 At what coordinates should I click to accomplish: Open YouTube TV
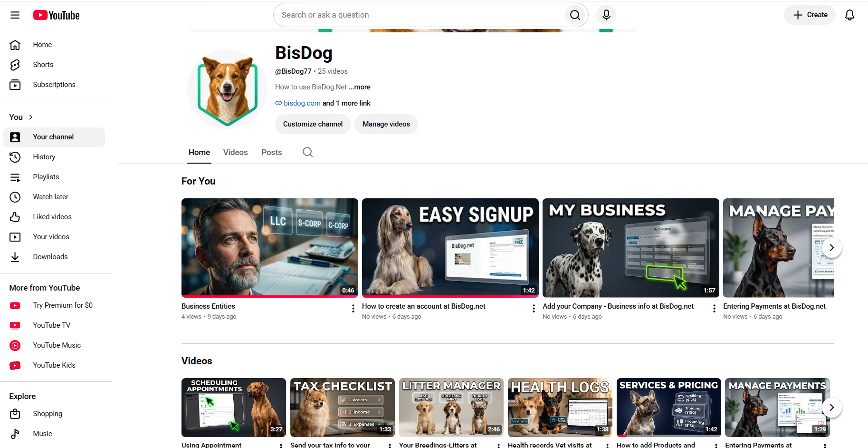click(54, 325)
